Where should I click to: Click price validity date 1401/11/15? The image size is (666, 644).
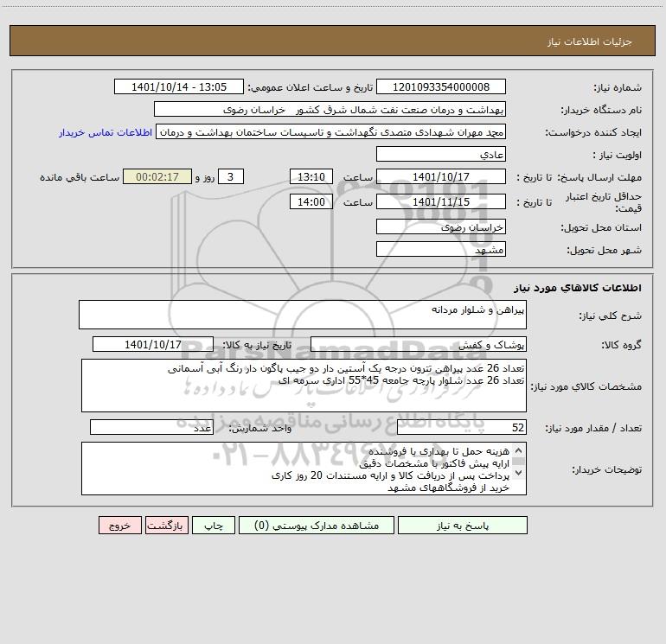tap(441, 202)
